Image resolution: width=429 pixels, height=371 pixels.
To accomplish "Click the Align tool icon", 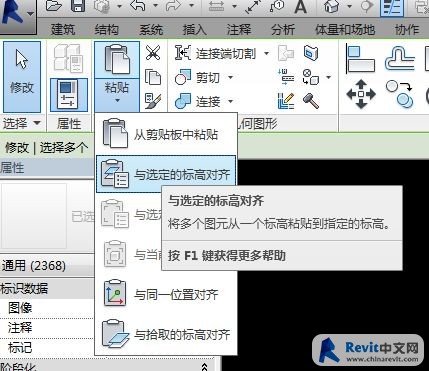I will click(360, 59).
